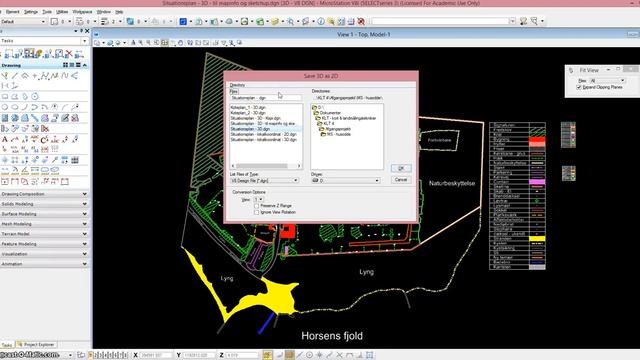Select the Place Shape polygon tool
The image size is (640, 360).
coord(15,97)
